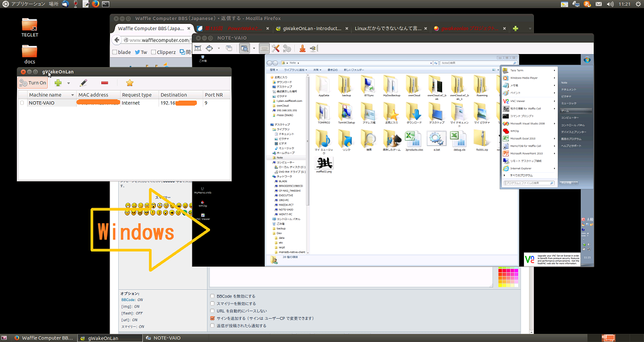
Task: Remove machine using the red minus icon
Action: 105,83
